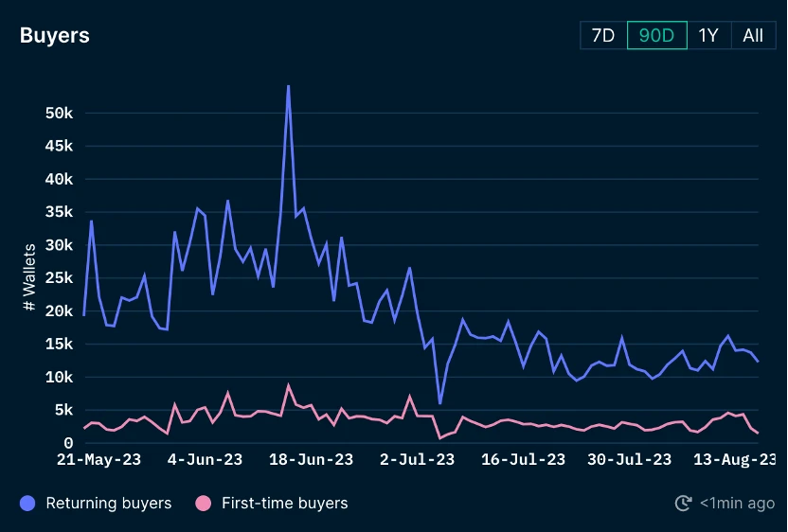The height and width of the screenshot is (532, 788).
Task: Click the highest peak of Returning buyers line
Action: [x=288, y=86]
